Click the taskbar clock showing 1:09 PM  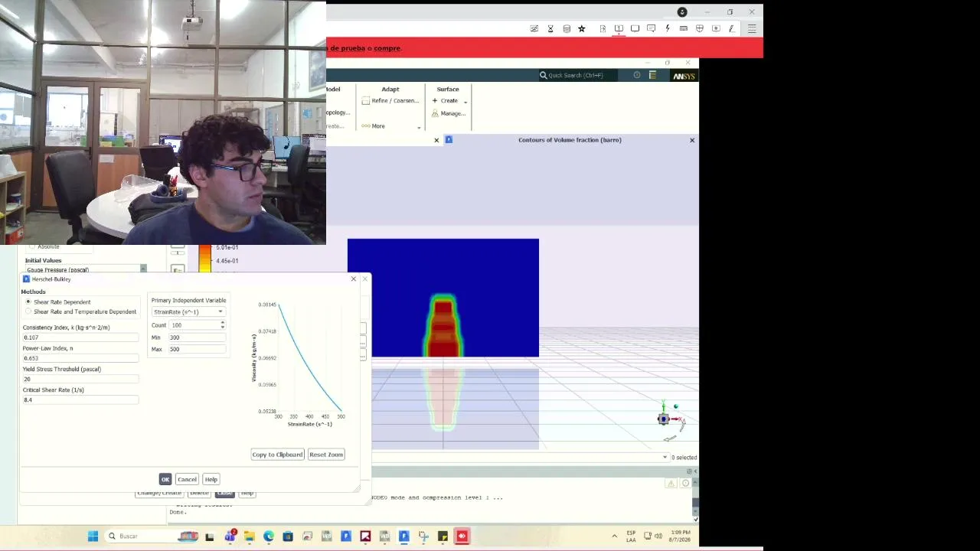point(681,536)
